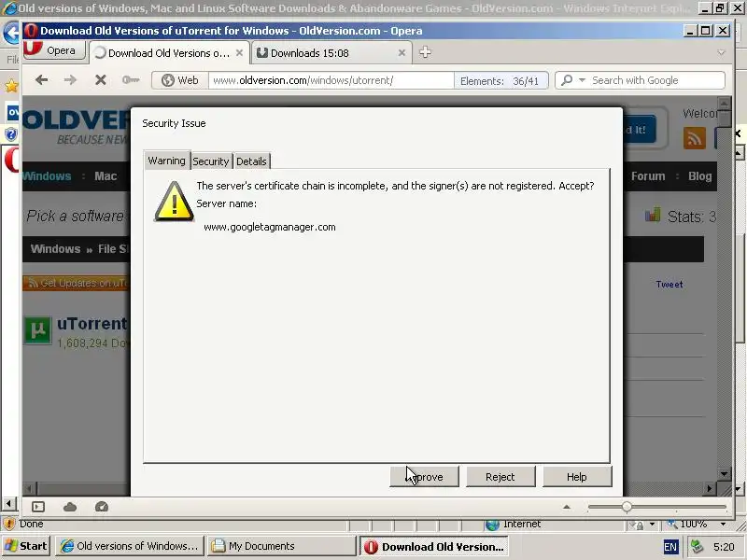
Task: Select the Download Old Versions tab
Action: tap(169, 53)
